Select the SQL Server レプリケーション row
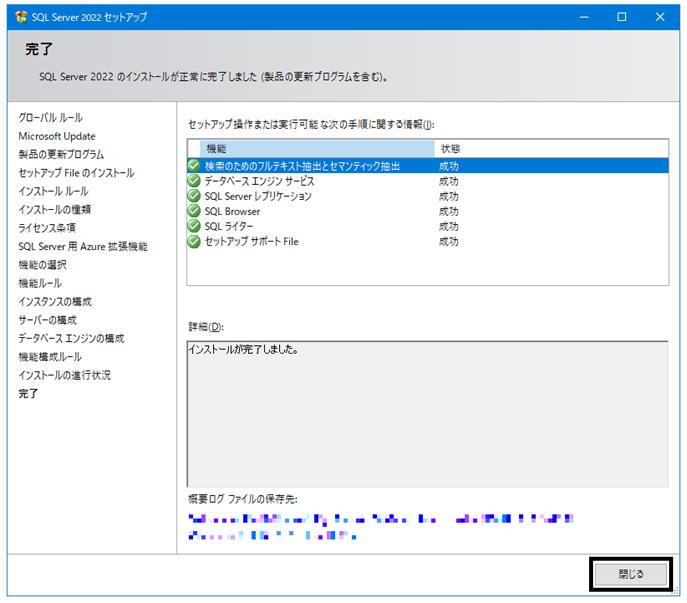687x603 pixels. 428,196
